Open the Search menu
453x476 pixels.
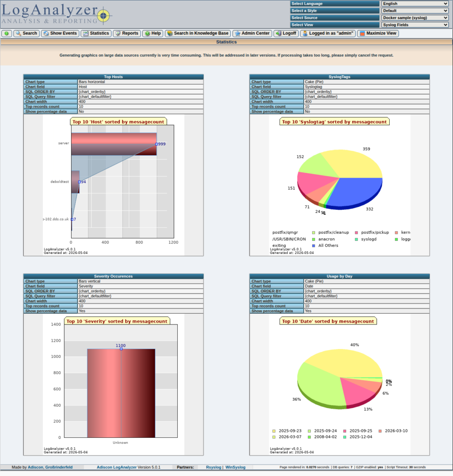[27, 33]
